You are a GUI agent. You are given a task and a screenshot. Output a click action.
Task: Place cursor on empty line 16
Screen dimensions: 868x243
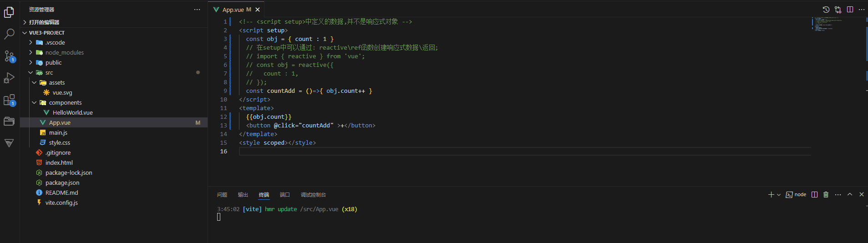524,152
